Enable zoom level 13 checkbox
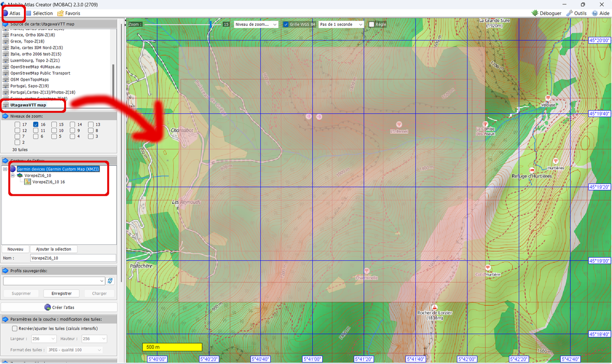The image size is (612, 364). [91, 124]
